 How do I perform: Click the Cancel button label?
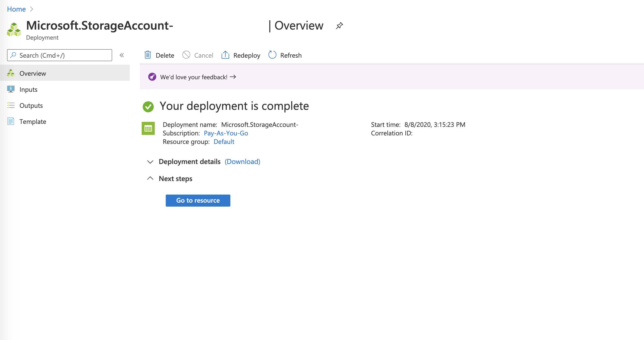click(204, 55)
